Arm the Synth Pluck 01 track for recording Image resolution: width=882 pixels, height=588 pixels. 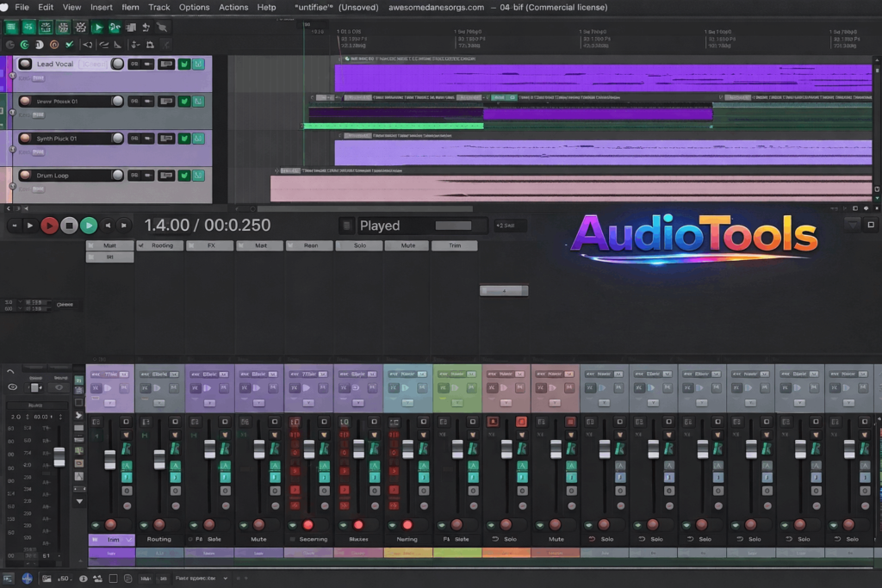coord(25,139)
